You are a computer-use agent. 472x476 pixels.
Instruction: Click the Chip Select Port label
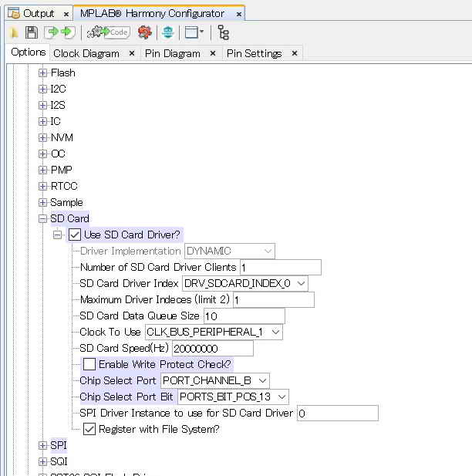[x=117, y=380]
